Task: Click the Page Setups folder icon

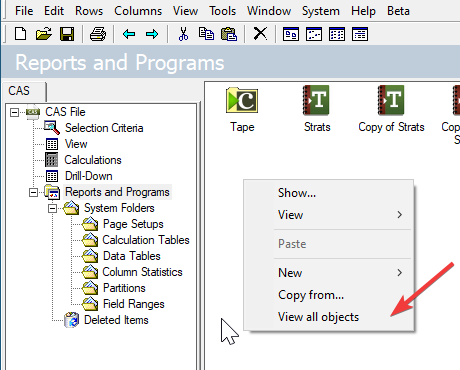Action: (x=90, y=224)
